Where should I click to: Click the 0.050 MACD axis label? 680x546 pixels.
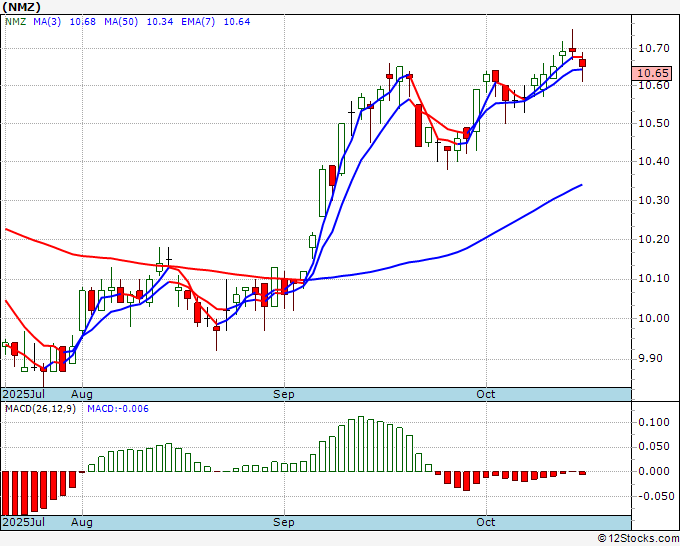tap(654, 447)
